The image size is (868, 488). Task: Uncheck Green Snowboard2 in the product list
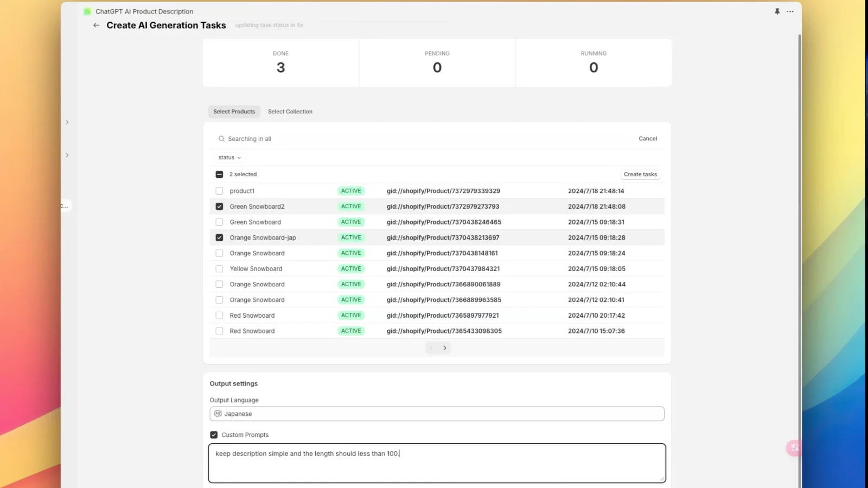point(219,206)
